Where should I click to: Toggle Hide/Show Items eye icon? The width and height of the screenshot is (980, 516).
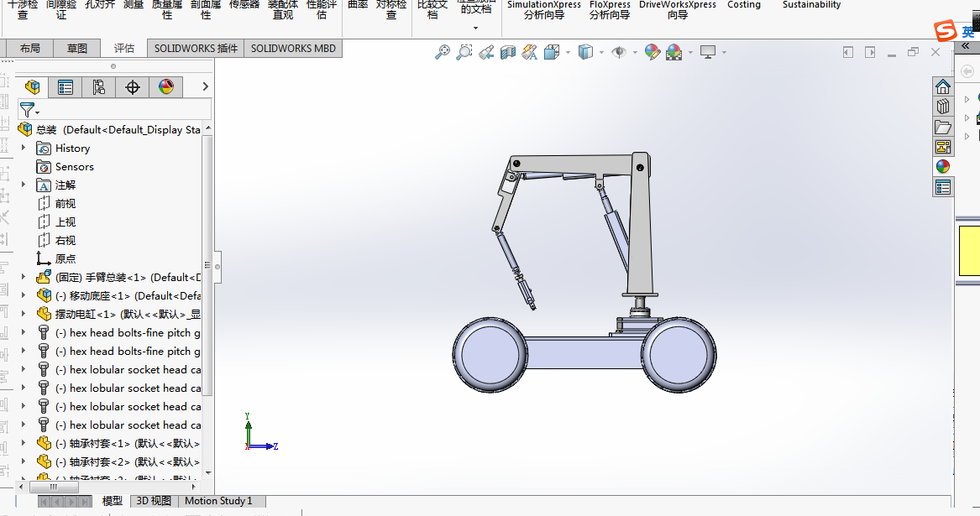(619, 53)
